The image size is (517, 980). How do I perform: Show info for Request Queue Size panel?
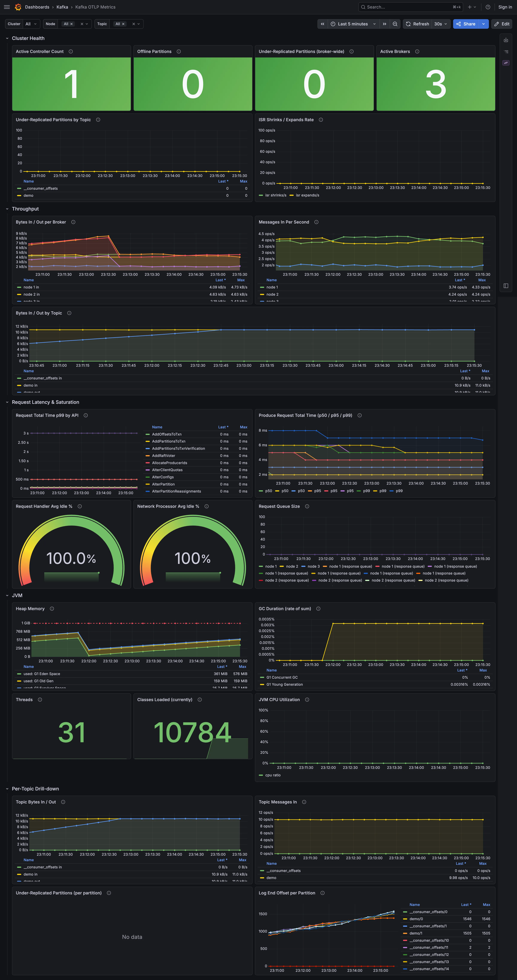[307, 506]
